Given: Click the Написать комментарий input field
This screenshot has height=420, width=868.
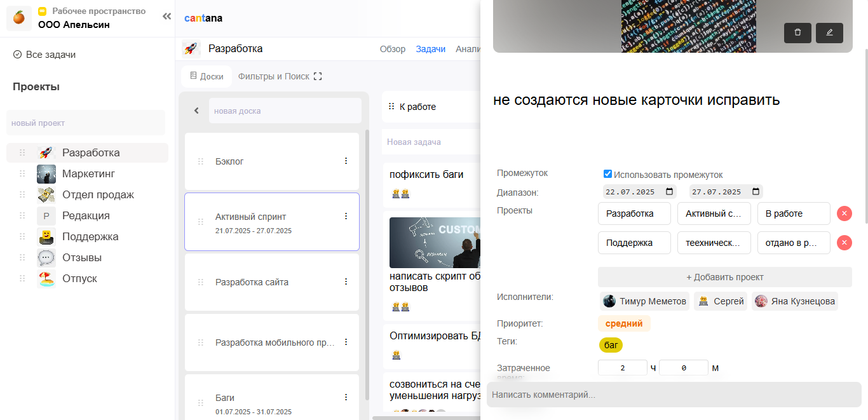Looking at the screenshot, I should pyautogui.click(x=674, y=395).
